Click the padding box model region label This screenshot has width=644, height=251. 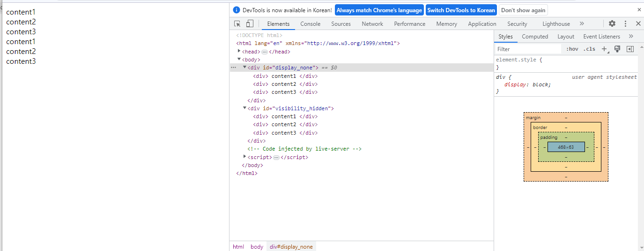pyautogui.click(x=549, y=137)
